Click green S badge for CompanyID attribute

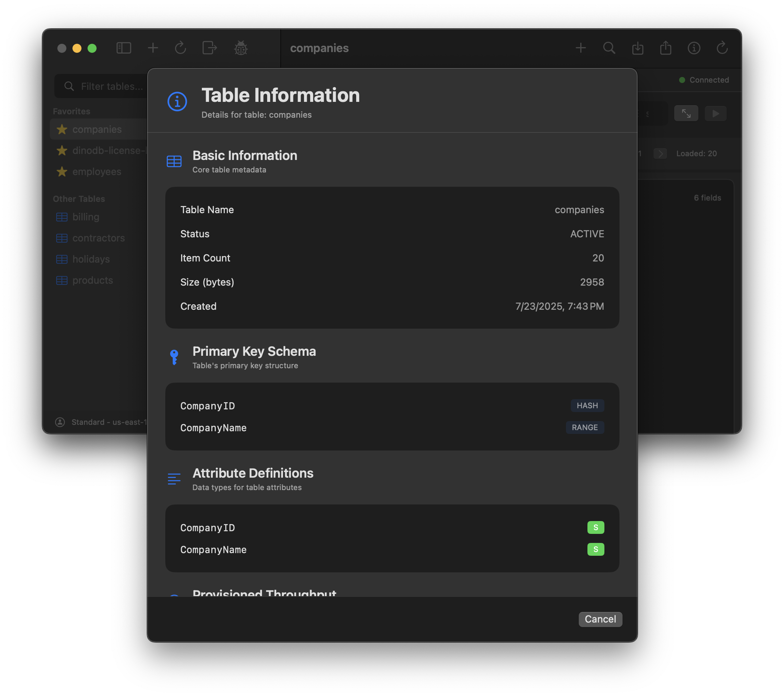coord(595,527)
